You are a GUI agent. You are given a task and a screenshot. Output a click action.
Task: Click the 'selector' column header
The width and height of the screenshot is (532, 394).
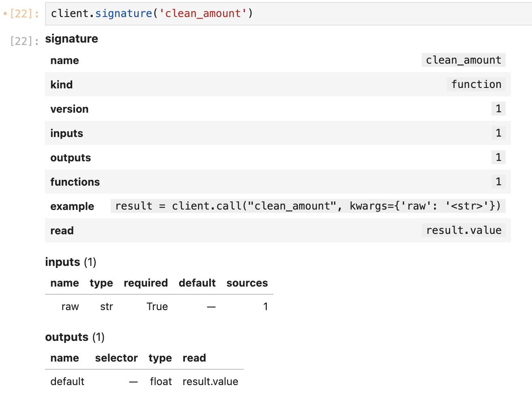click(x=116, y=358)
